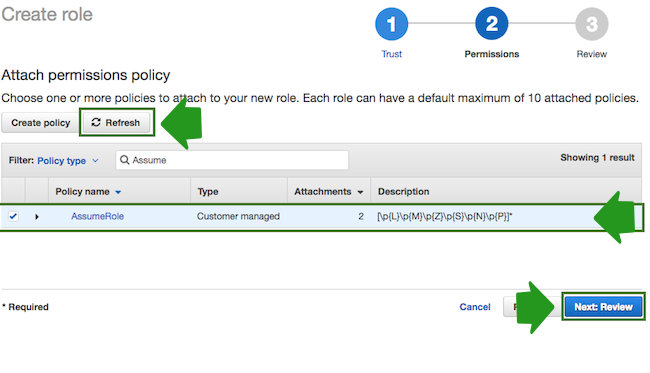This screenshot has width=650, height=373.
Task: Click the policy search field containing Assume
Action: pyautogui.click(x=232, y=160)
